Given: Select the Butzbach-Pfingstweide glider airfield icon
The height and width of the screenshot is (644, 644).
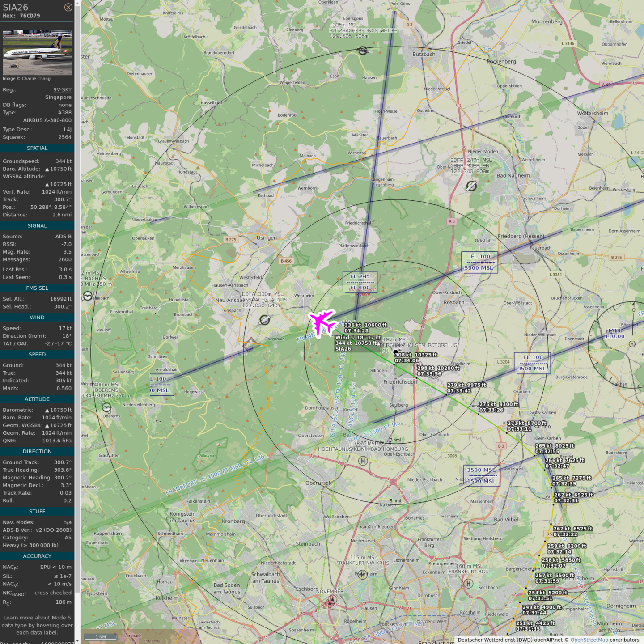Looking at the screenshot, I should (363, 51).
